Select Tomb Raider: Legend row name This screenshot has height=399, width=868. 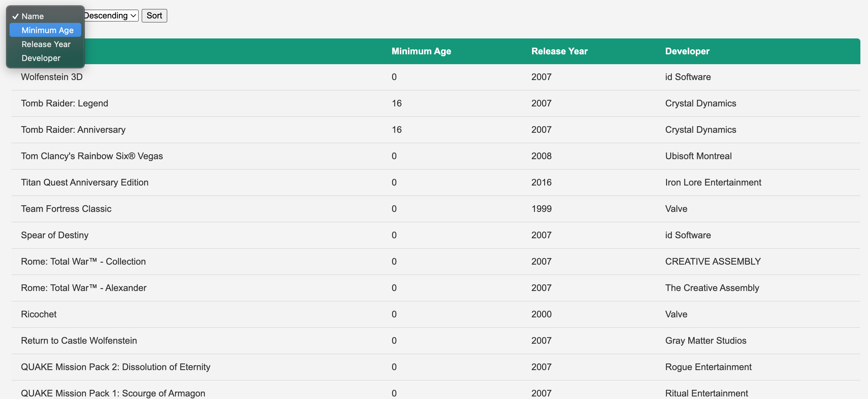[x=65, y=103]
